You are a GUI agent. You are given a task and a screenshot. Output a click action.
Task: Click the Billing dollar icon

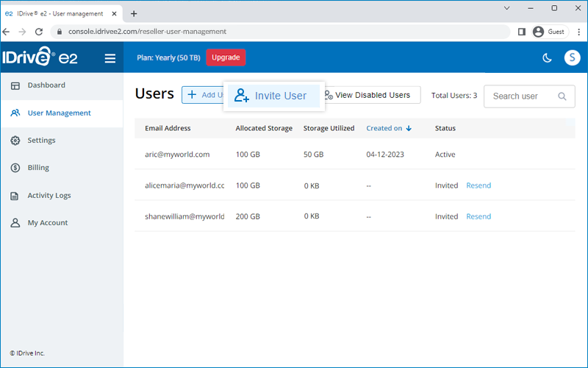coord(15,168)
